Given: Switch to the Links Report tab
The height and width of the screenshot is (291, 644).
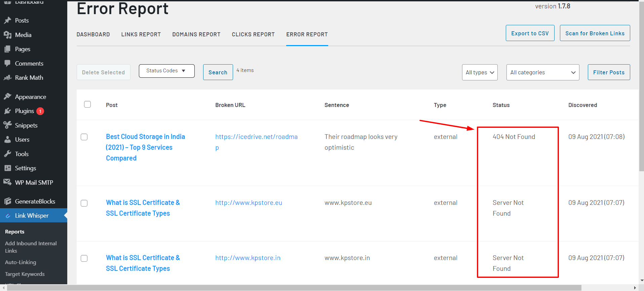Looking at the screenshot, I should 141,34.
